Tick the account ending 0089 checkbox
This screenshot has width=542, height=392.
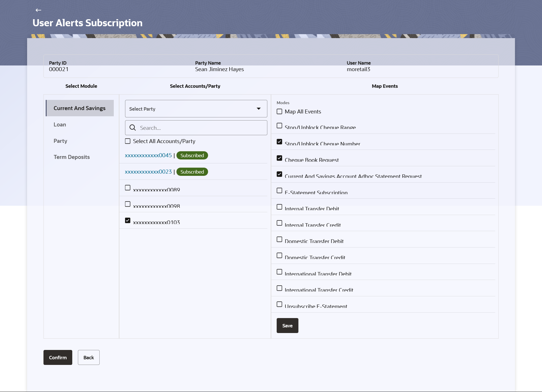[x=128, y=188]
